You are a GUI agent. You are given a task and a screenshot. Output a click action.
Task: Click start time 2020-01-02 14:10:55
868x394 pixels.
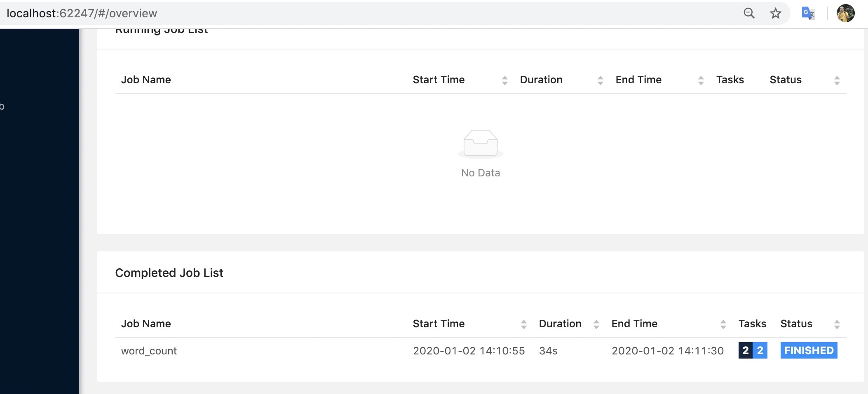click(469, 351)
